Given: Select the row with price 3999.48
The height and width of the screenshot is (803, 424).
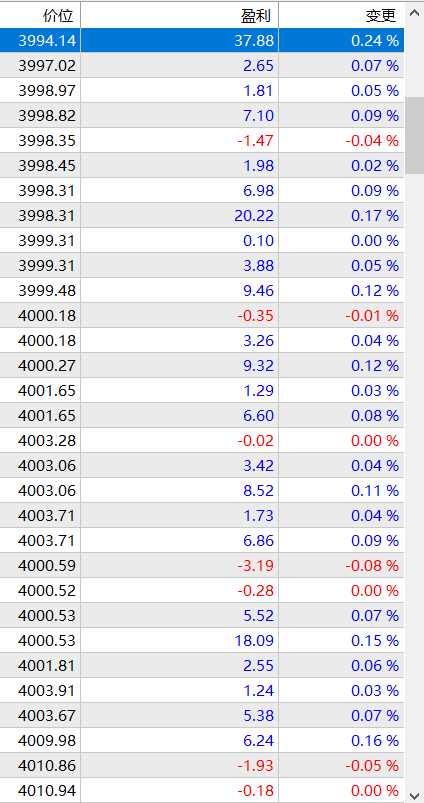Looking at the screenshot, I should click(x=202, y=291).
